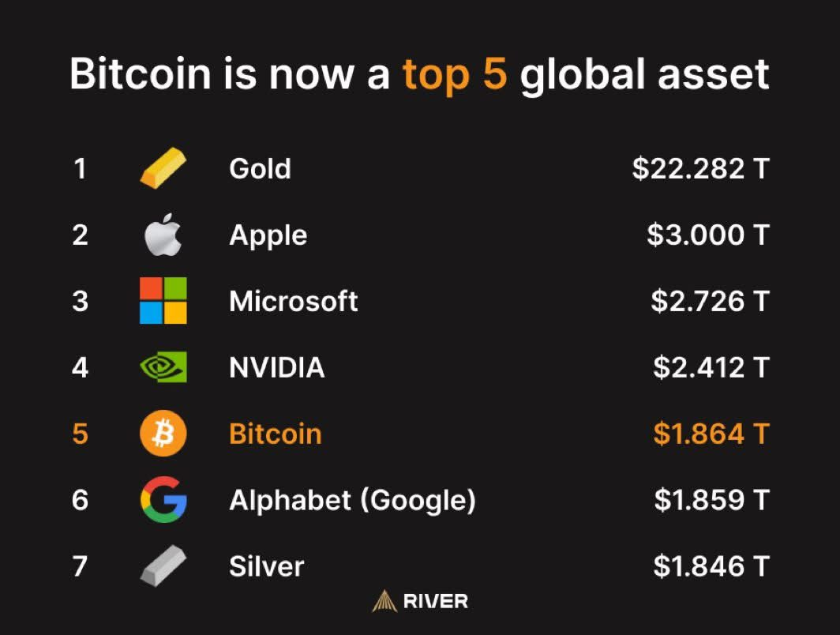Viewport: 840px width, 635px height.
Task: Click the gold bar icon
Action: (x=163, y=168)
